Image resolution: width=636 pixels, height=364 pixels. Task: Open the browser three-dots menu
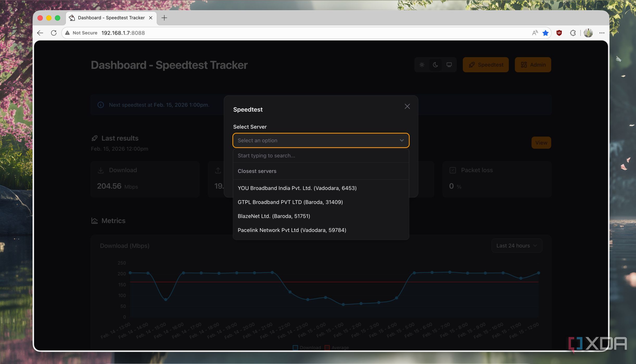click(602, 33)
